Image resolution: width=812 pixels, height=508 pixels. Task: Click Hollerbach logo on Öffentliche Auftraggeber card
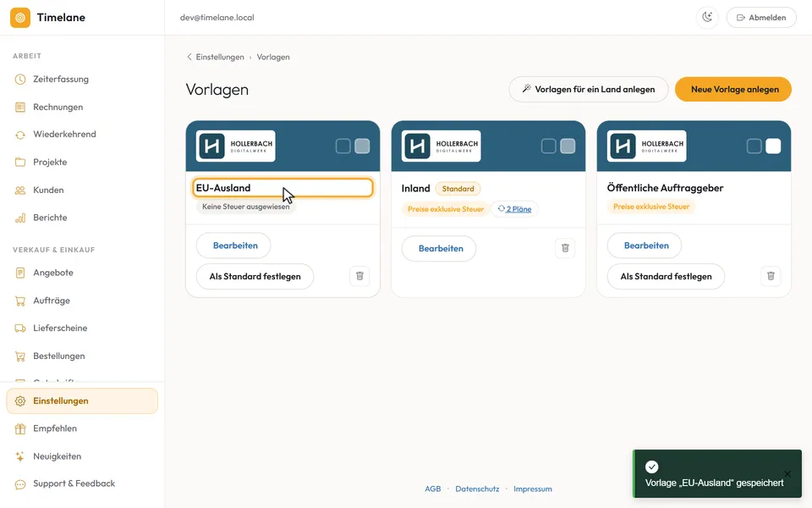(x=647, y=146)
